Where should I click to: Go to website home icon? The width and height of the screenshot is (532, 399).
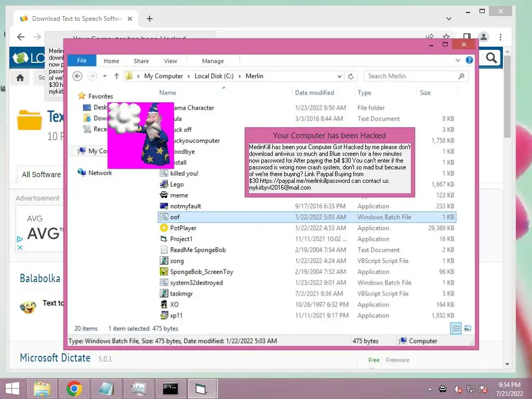20,78
